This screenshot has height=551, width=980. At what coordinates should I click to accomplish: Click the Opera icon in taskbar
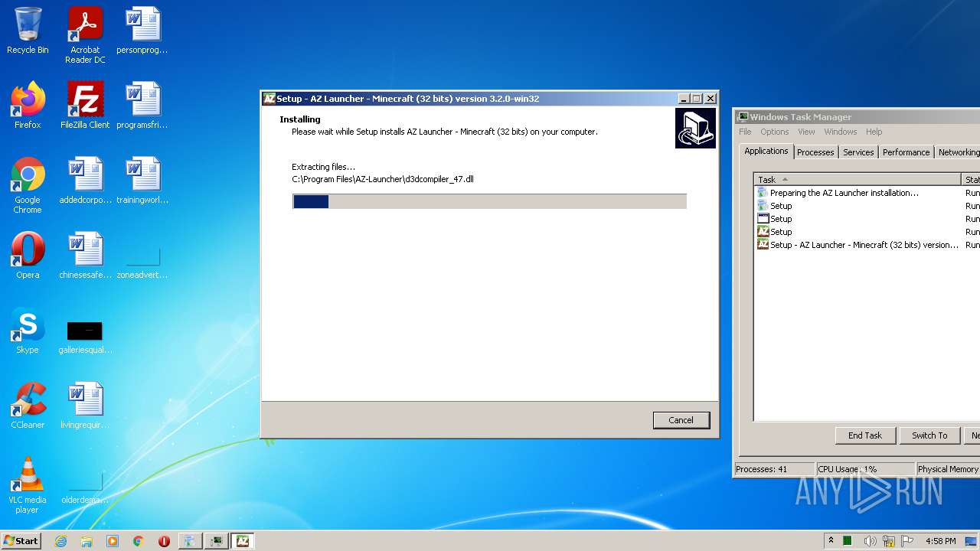(164, 541)
